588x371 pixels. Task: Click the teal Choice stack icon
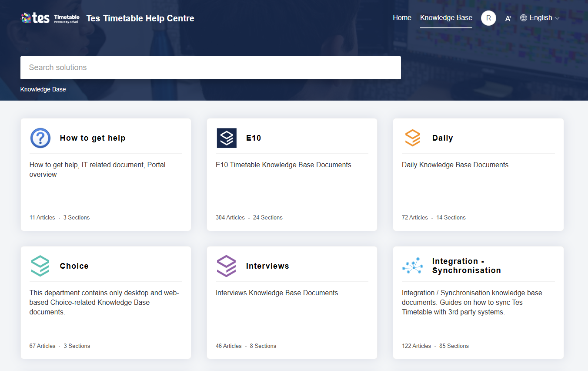40,266
